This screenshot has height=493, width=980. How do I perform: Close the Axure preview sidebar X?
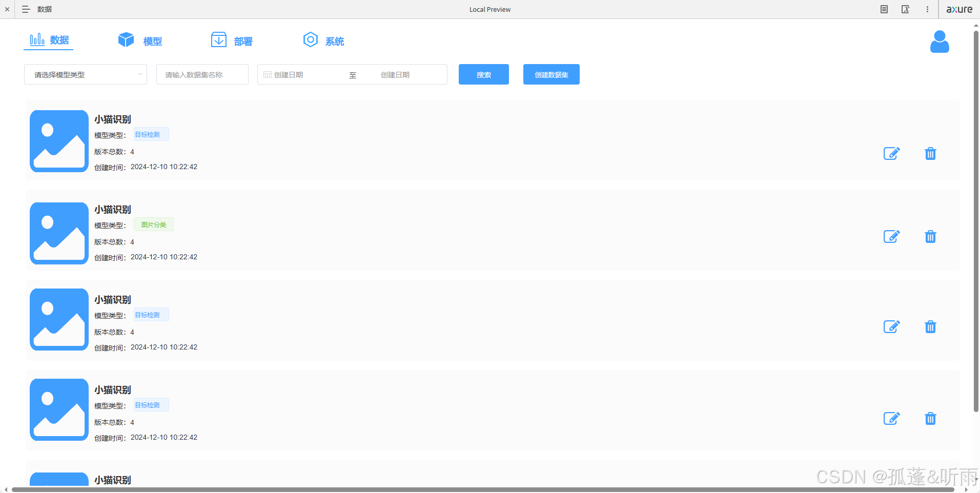(x=7, y=9)
